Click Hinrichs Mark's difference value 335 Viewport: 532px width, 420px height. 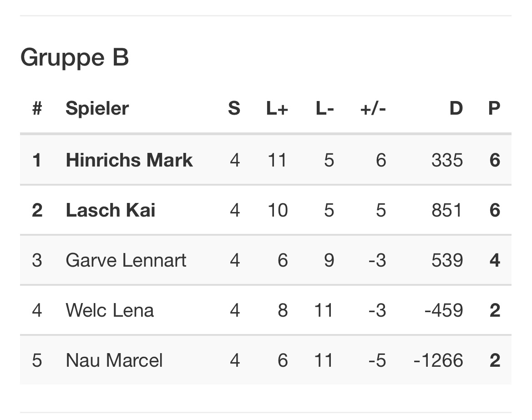click(447, 160)
